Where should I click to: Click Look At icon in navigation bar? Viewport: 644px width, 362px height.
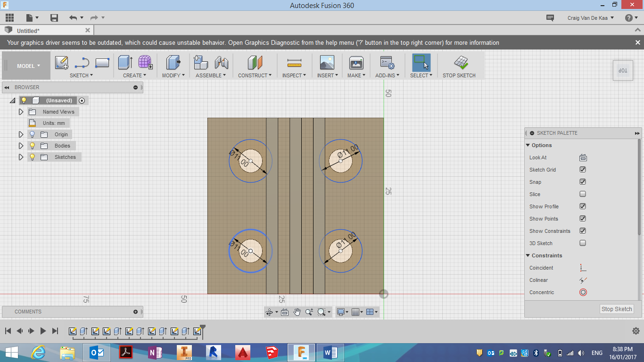pos(285,312)
